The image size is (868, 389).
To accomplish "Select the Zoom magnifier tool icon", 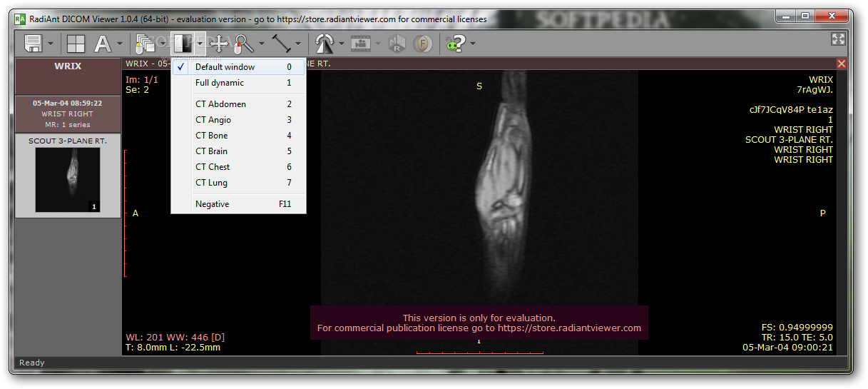I will 244,44.
